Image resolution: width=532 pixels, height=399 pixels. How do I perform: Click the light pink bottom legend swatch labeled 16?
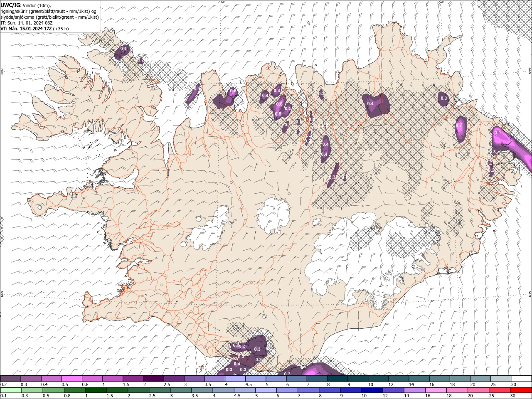coord(436,390)
